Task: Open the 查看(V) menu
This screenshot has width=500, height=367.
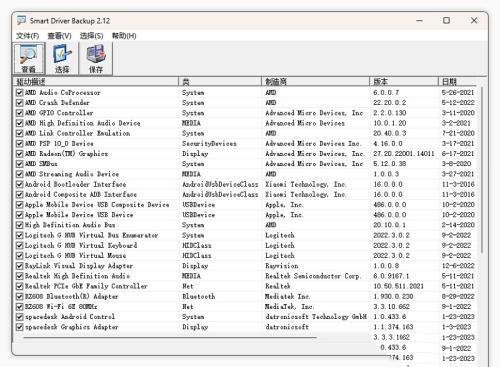Action: tap(59, 36)
